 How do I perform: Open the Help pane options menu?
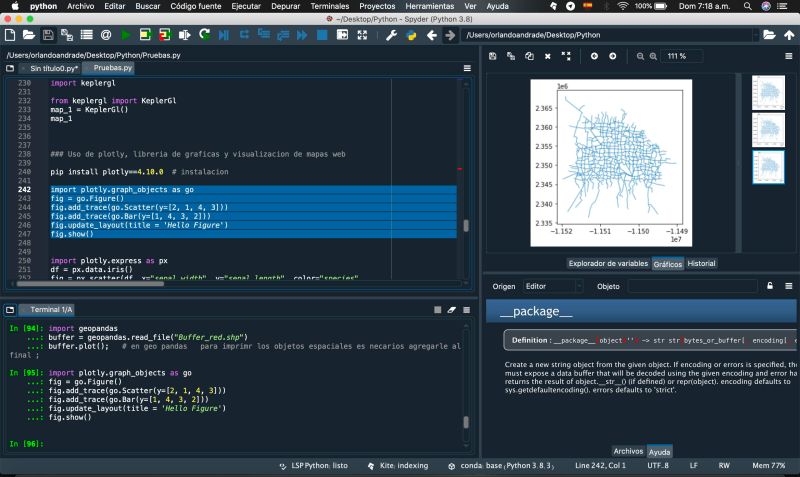click(x=789, y=286)
